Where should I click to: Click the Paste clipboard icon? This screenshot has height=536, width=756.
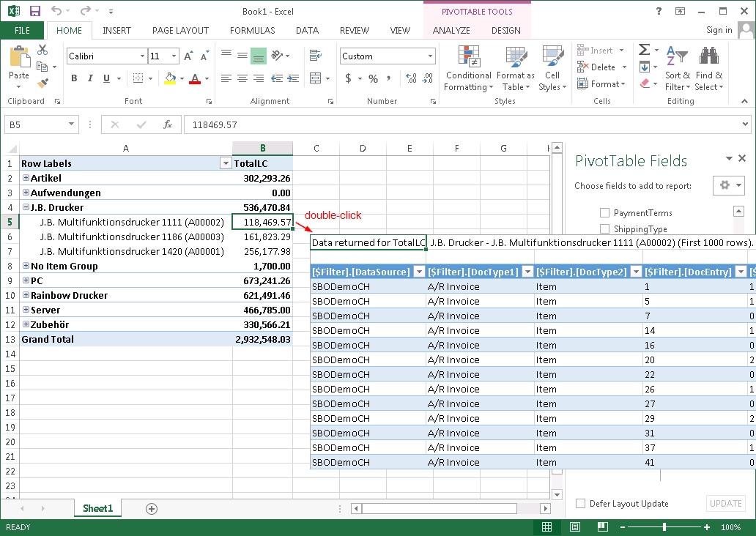click(x=19, y=57)
